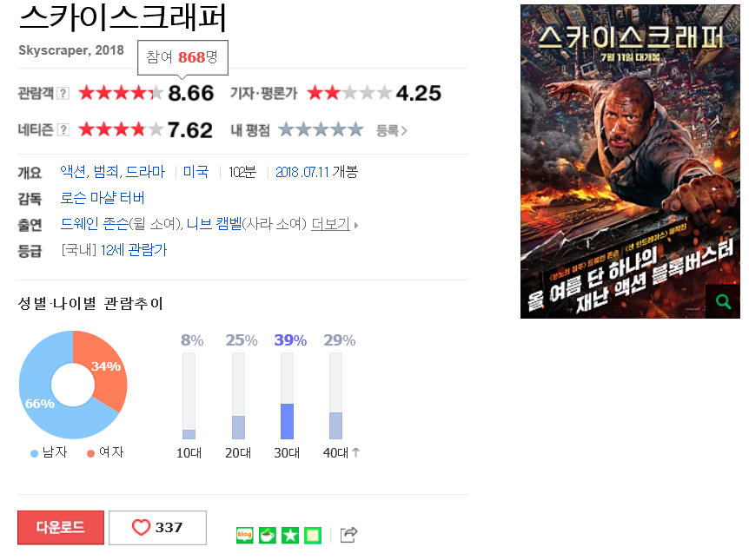
Task: Set my rating stars
Action: click(321, 130)
